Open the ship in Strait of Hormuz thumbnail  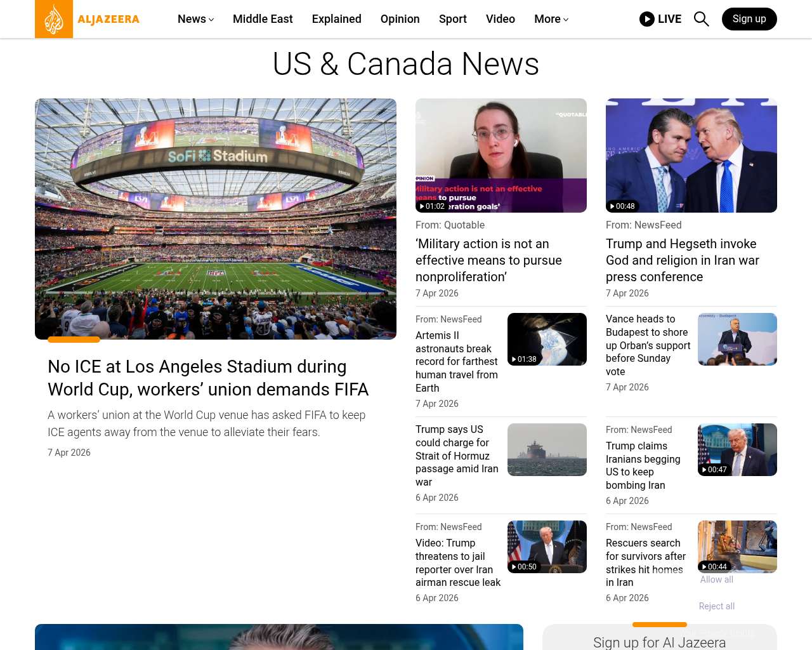[547, 449]
